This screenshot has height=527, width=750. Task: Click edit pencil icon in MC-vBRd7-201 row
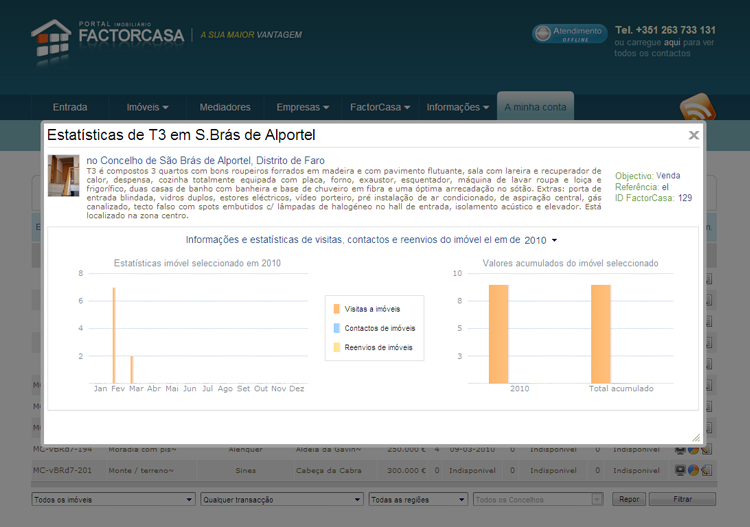tap(706, 470)
